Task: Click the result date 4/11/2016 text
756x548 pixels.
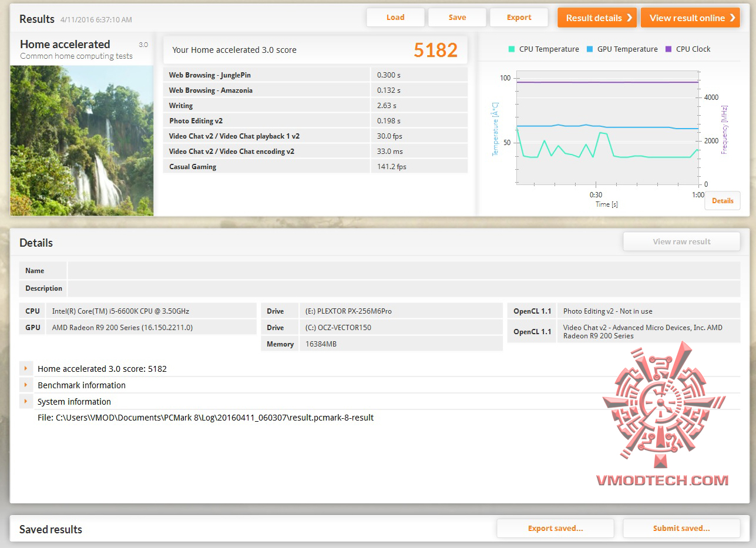Action: pos(97,19)
